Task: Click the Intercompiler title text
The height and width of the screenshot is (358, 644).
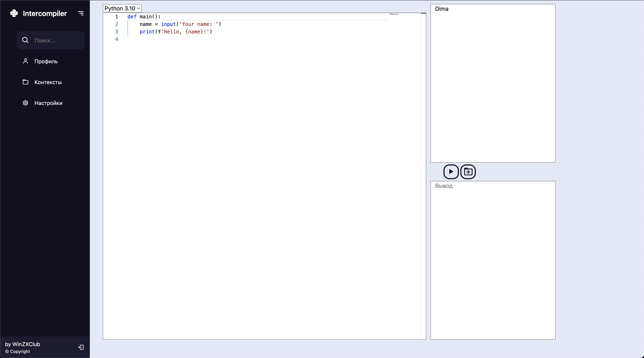Action: [x=45, y=13]
